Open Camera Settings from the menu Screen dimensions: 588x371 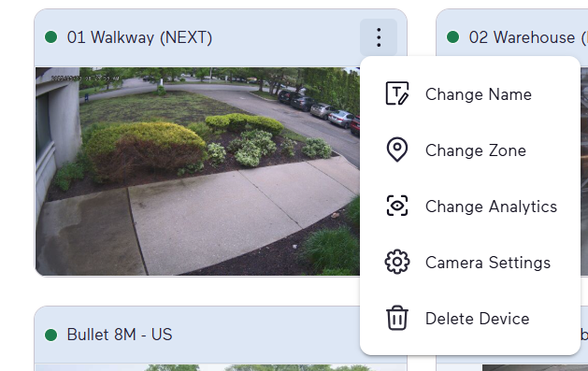[x=470, y=263]
